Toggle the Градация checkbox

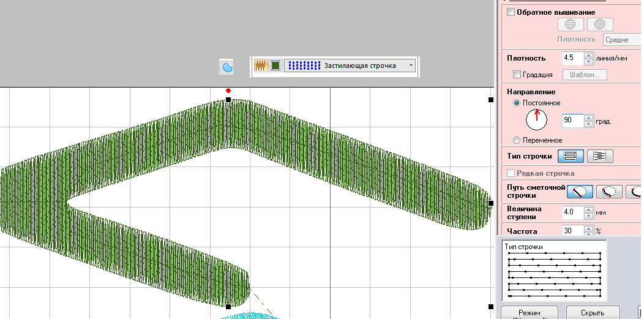pos(517,75)
